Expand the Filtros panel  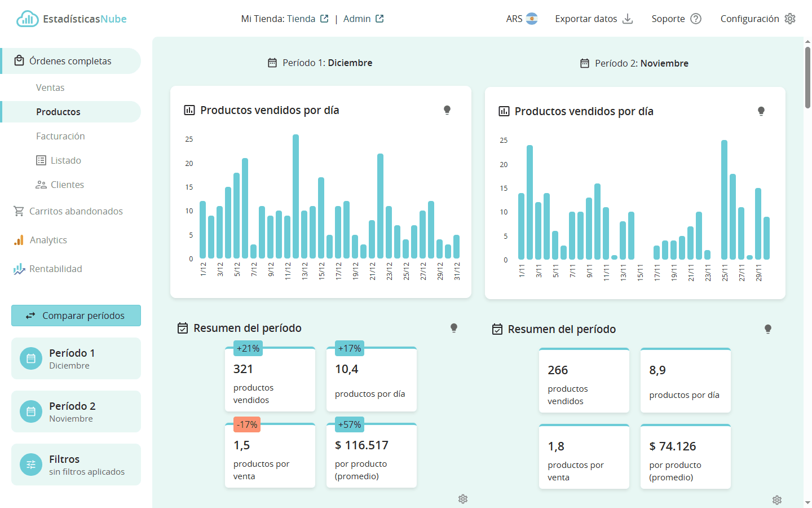point(76,465)
